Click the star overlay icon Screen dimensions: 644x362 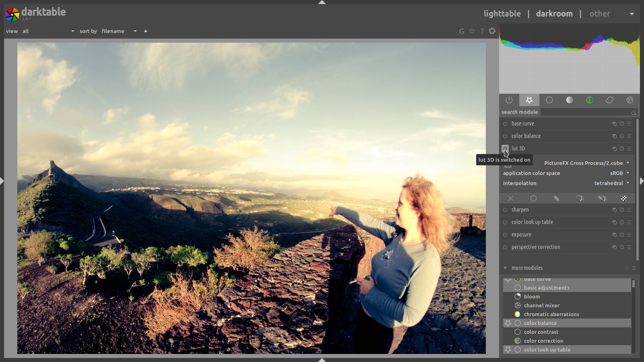(x=472, y=31)
